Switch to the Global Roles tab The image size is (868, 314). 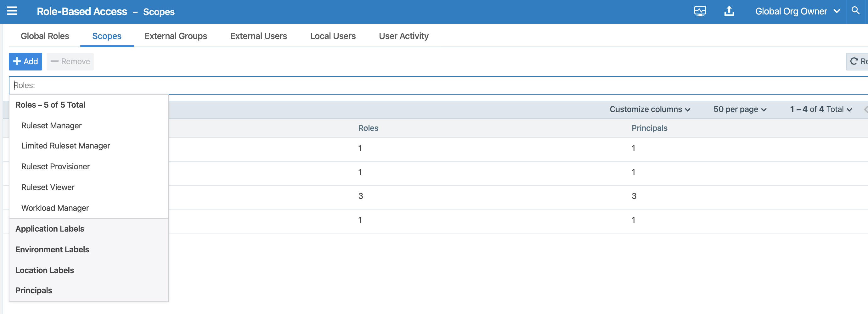[x=45, y=36]
